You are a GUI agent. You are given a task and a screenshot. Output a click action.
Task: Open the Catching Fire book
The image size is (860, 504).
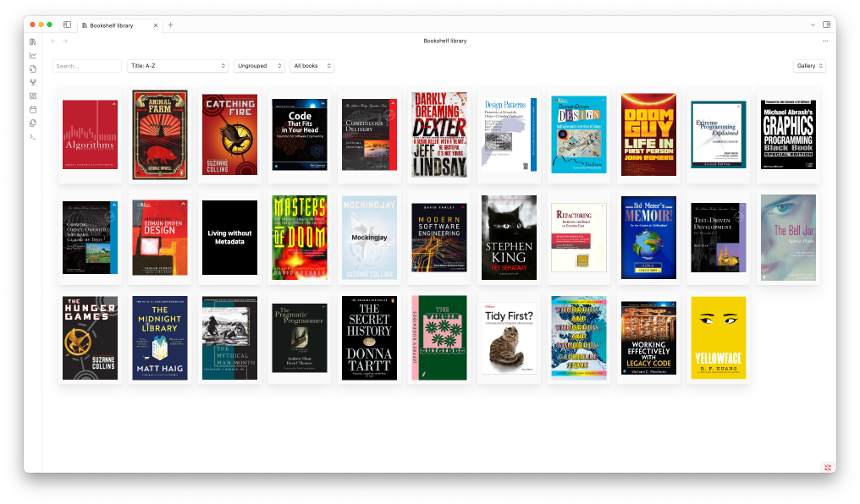229,134
